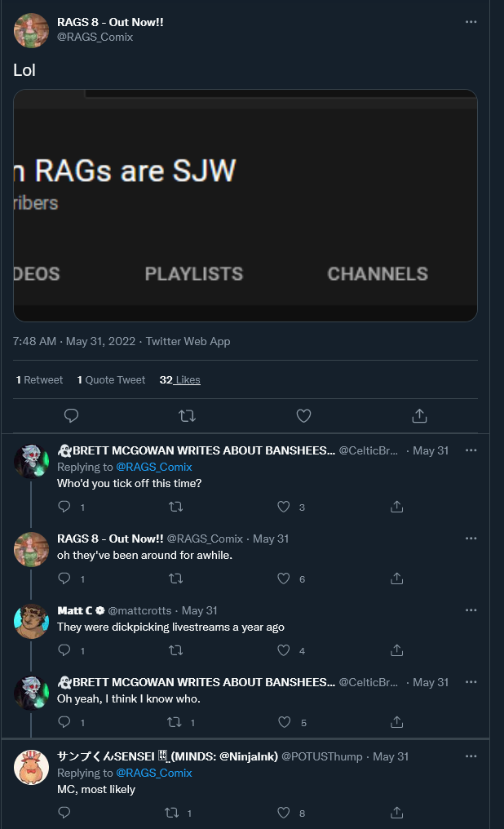Viewport: 504px width, 829px height.
Task: Open Matt C's profile avatar
Action: [x=31, y=621]
